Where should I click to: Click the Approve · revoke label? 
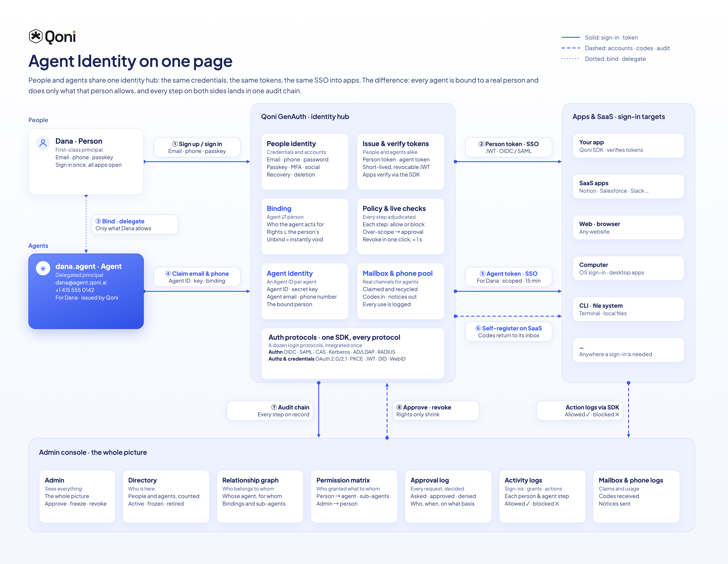pyautogui.click(x=436, y=411)
